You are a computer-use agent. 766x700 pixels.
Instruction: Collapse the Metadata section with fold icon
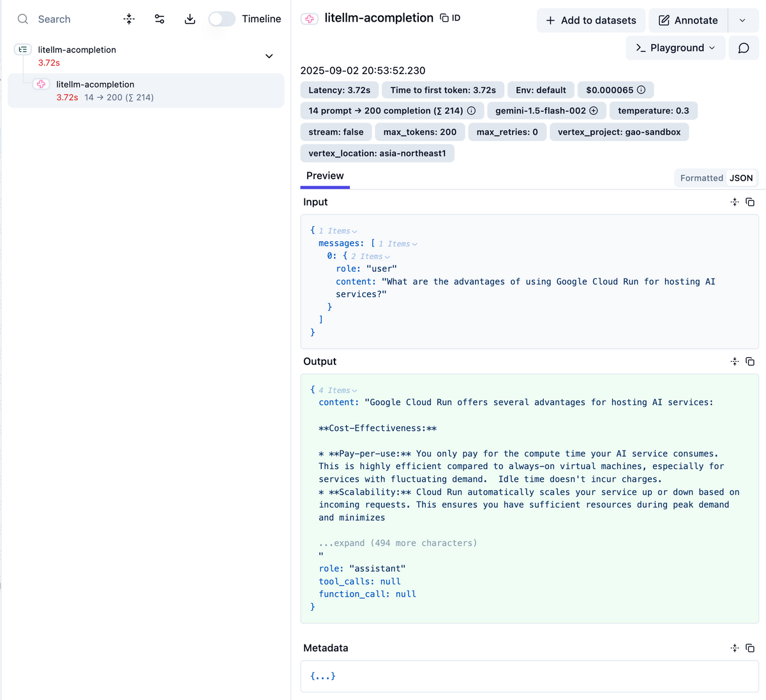coord(735,648)
